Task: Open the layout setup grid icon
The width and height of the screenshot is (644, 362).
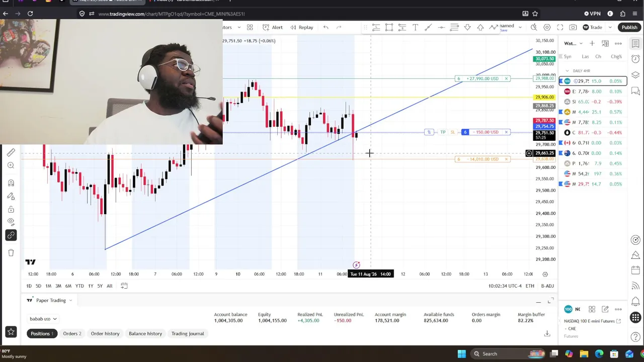Action: 250,27
